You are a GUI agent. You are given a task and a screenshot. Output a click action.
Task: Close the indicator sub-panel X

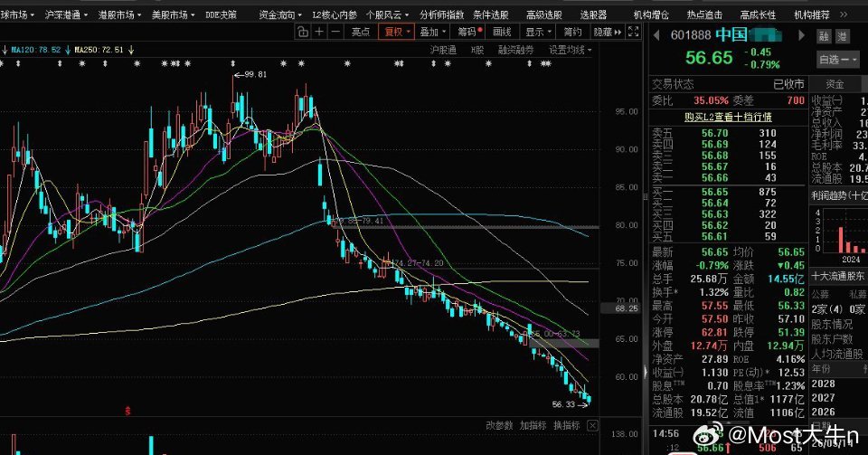592,426
